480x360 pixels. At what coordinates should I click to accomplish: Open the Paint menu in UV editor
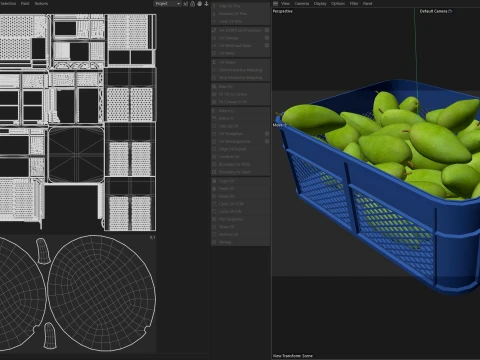click(25, 3)
